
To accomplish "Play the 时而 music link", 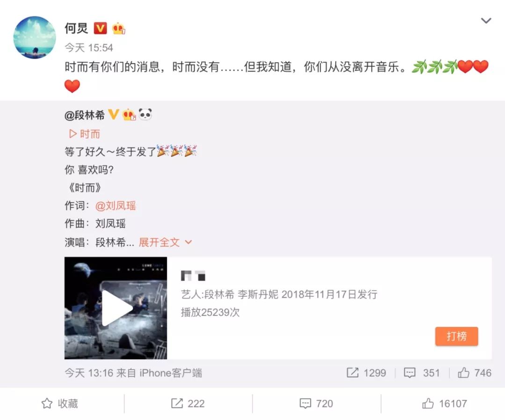I will point(85,134).
